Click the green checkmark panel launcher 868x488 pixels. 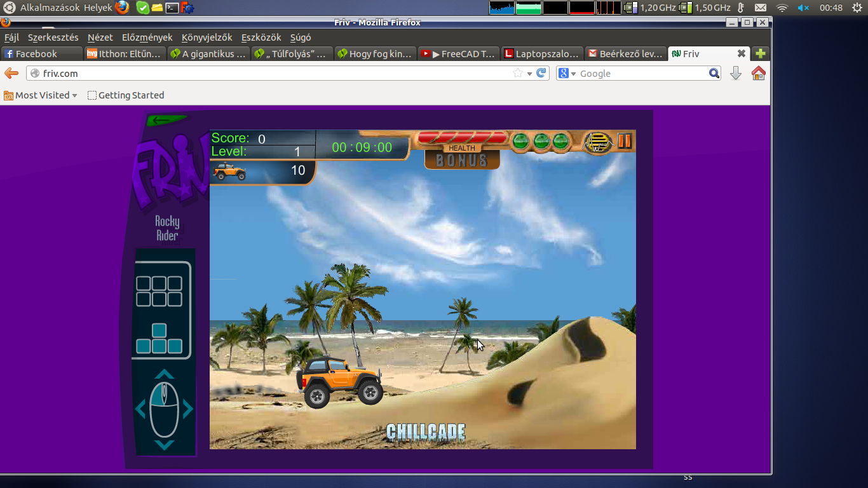(143, 8)
